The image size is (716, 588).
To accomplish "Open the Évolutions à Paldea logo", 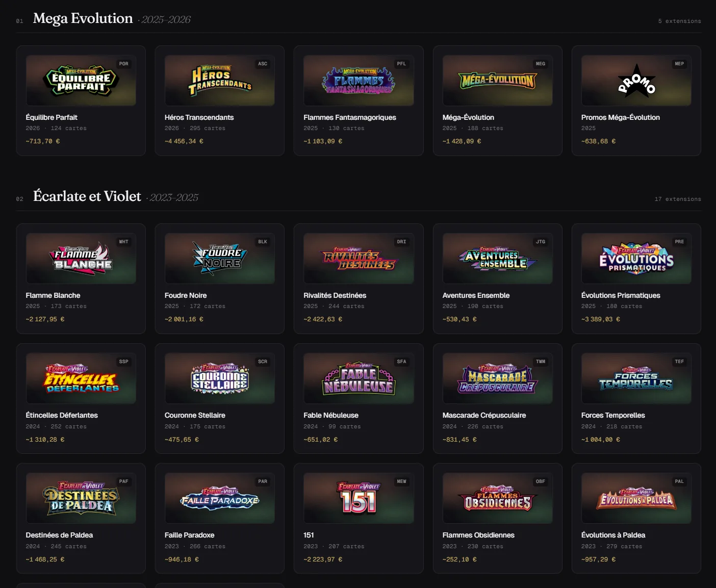I will pos(636,498).
